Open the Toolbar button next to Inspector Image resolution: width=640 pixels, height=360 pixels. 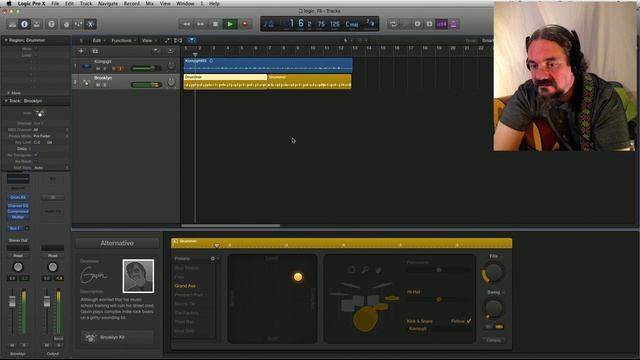tap(37, 24)
